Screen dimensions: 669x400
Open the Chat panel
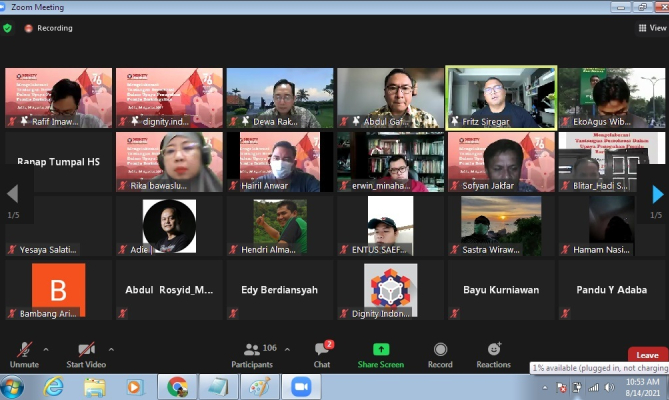click(322, 353)
